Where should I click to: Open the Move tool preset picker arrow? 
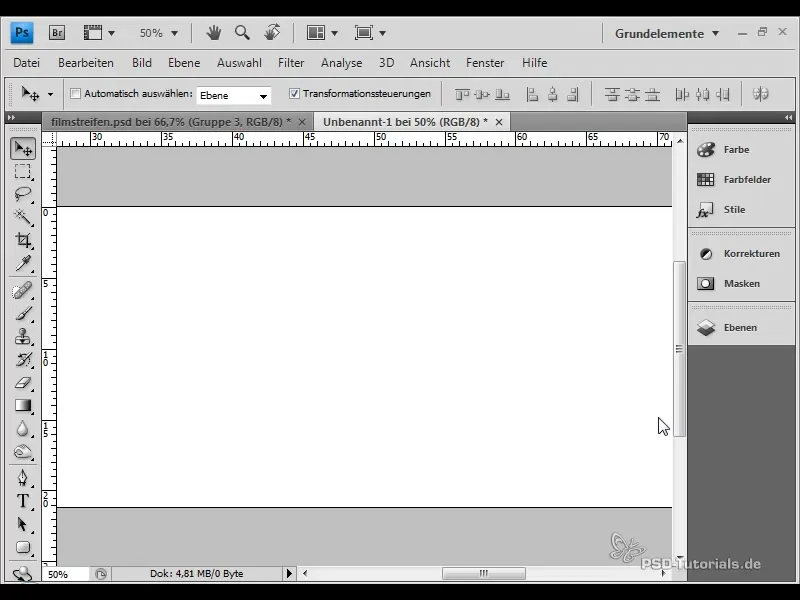click(x=50, y=94)
